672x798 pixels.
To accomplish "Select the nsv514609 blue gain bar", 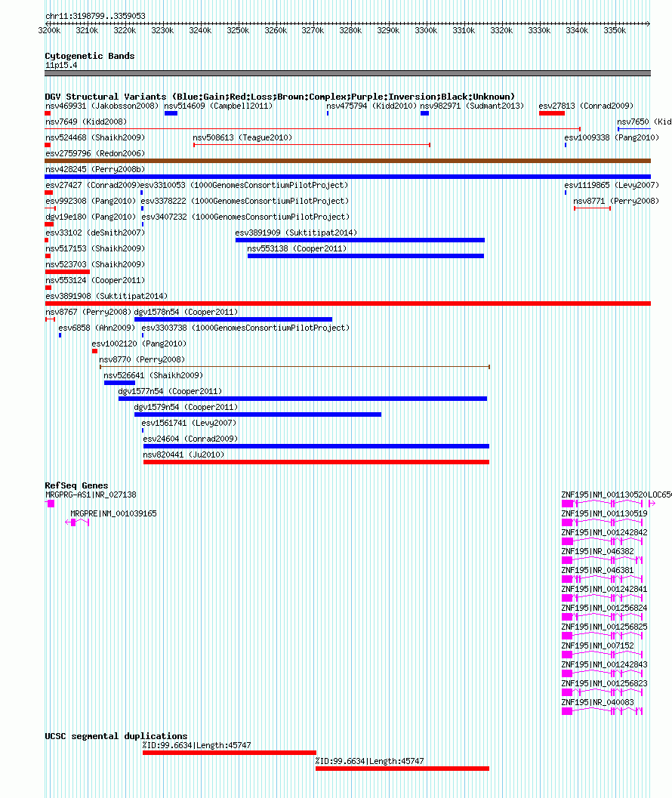I will click(171, 113).
